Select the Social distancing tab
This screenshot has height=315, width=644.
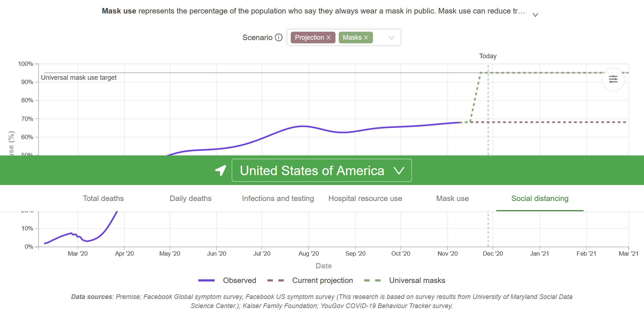click(x=540, y=198)
